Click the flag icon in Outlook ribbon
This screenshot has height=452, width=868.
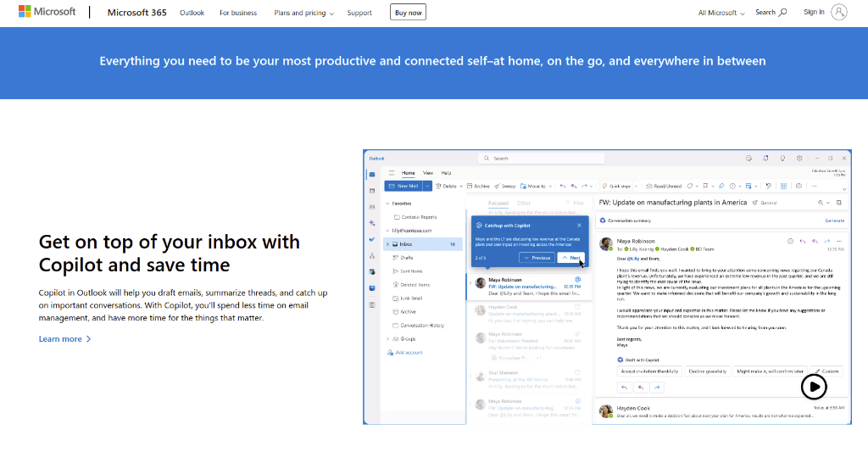tap(705, 186)
